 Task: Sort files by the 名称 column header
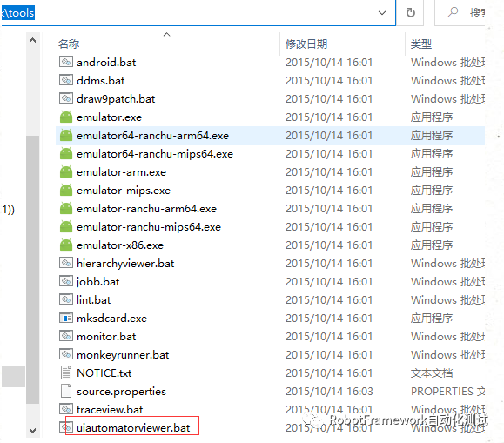[x=69, y=44]
